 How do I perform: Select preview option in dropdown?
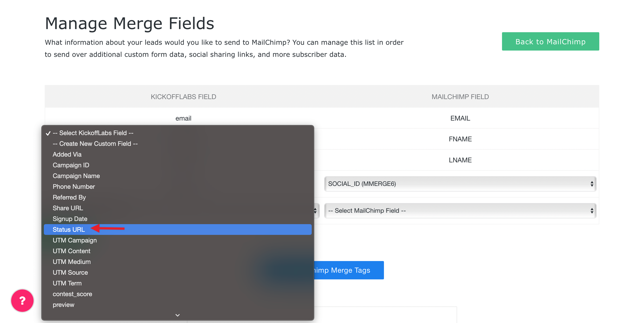[178, 305]
